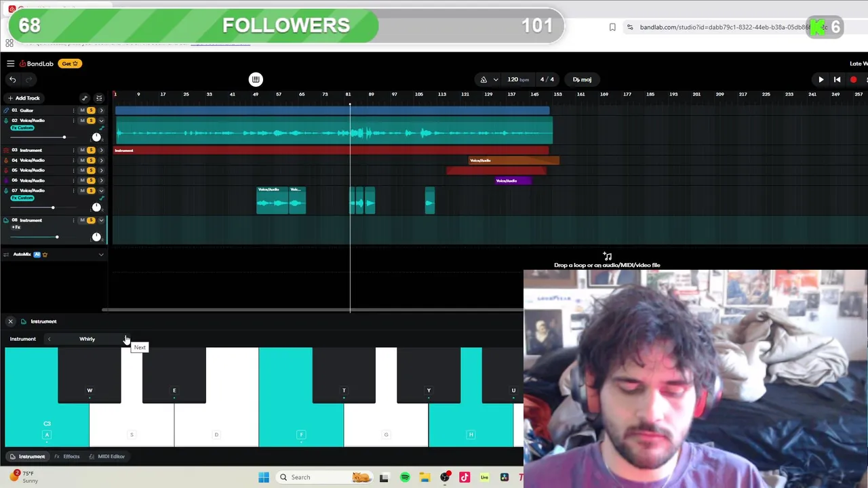
Task: Click the AutoMix AI badge
Action: tap(37, 255)
